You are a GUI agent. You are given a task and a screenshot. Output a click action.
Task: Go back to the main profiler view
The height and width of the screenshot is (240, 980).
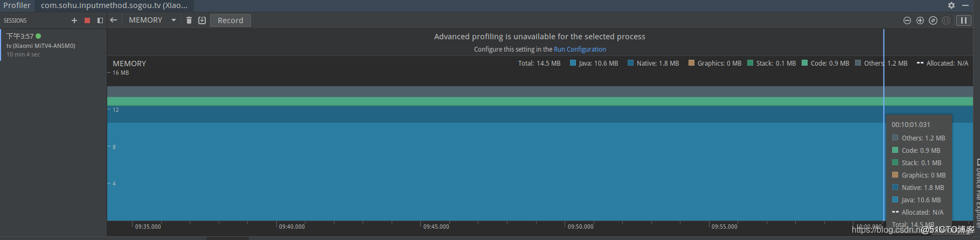click(x=114, y=20)
